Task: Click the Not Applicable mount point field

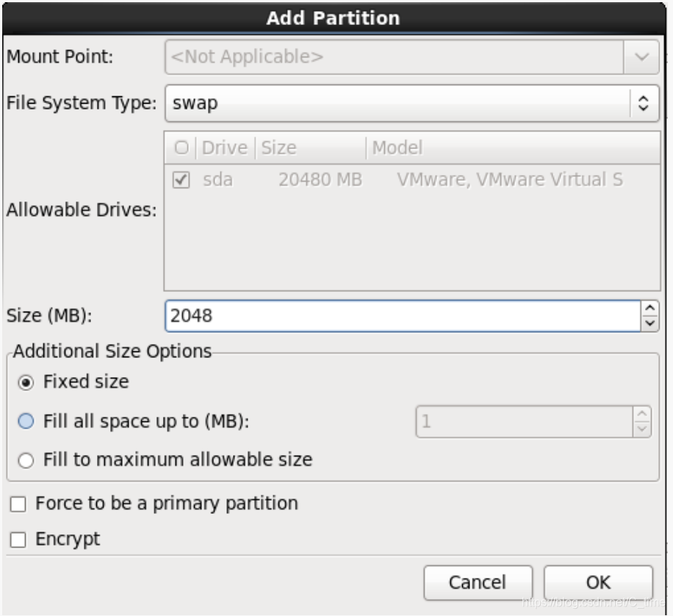Action: [x=395, y=57]
